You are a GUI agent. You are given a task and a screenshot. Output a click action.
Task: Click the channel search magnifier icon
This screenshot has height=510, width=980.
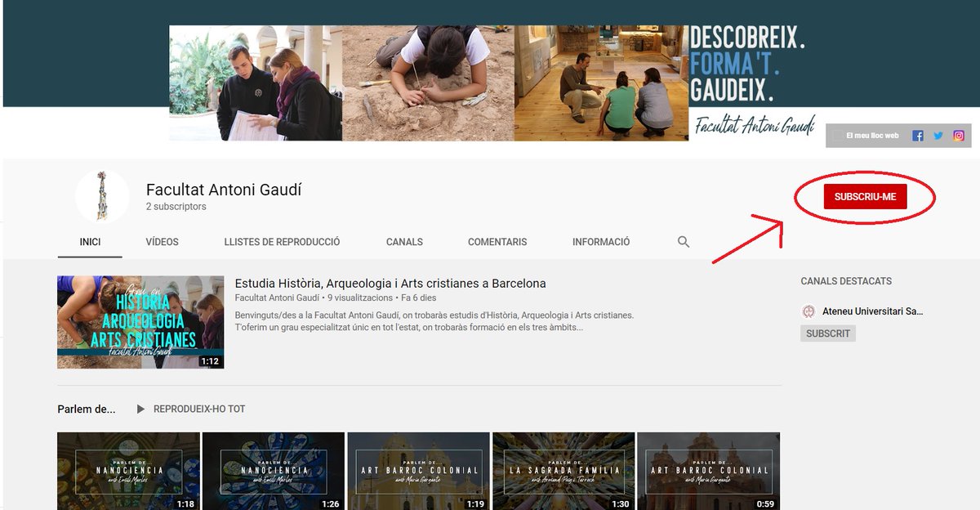(x=684, y=242)
